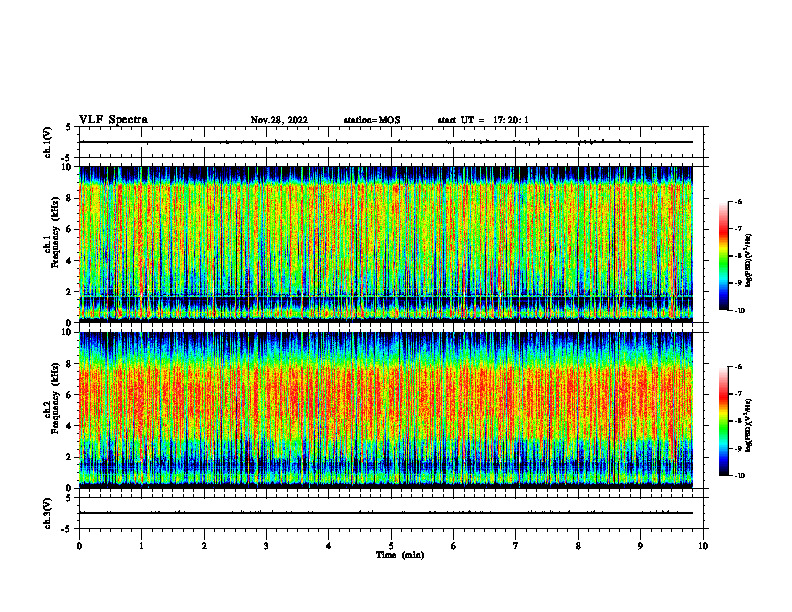
Task: Click the "2" kHz tick on ch.1 spectrogram
Action: [x=70, y=291]
